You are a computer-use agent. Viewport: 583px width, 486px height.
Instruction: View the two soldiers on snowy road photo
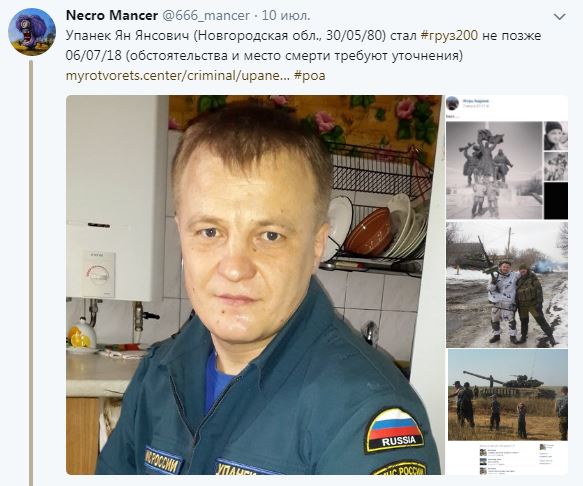click(507, 284)
